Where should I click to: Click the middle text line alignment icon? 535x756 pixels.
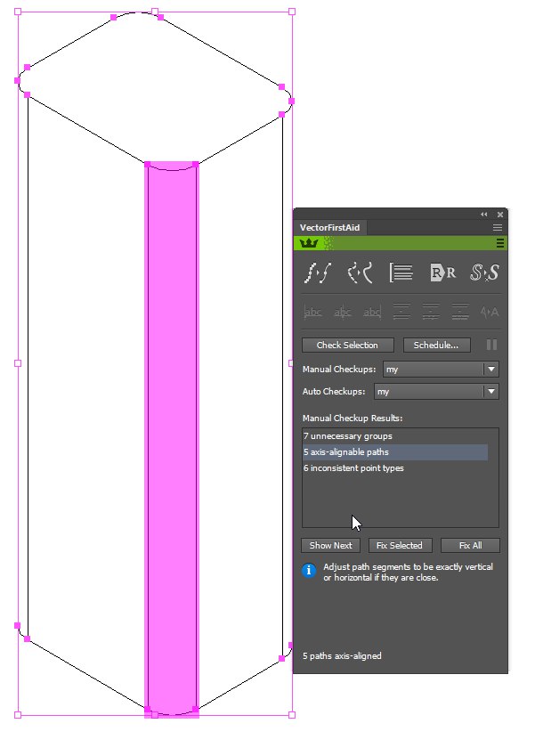click(431, 312)
